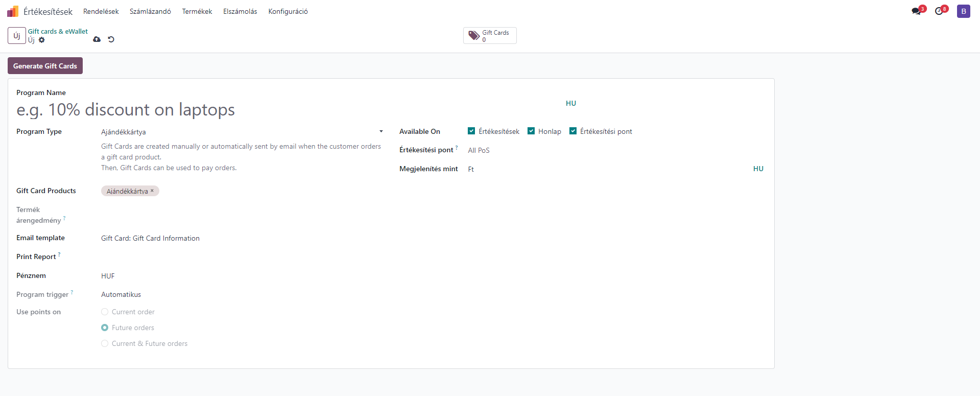Discard changes with the undo arrow icon

111,39
